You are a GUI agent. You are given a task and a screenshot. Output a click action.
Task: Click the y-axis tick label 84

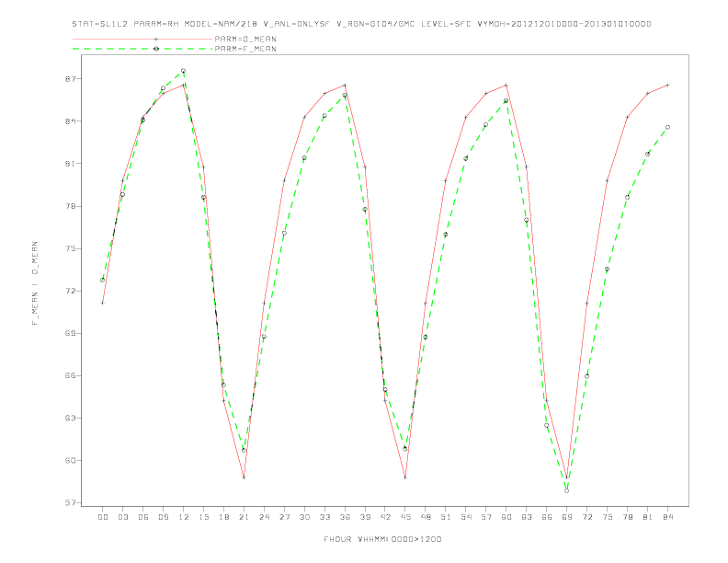pyautogui.click(x=70, y=121)
